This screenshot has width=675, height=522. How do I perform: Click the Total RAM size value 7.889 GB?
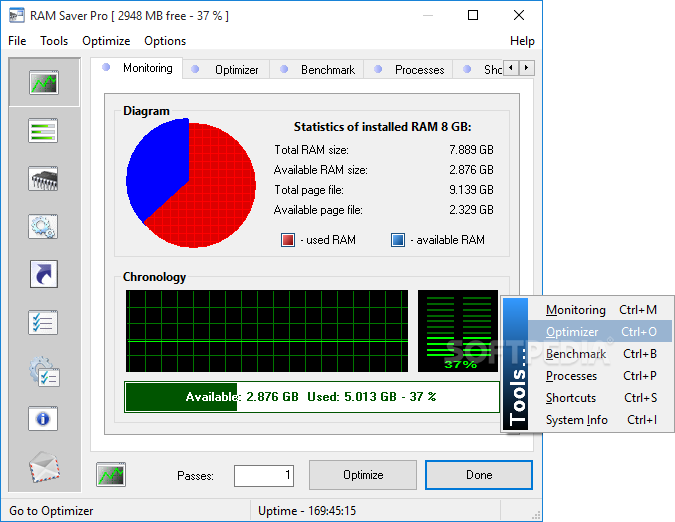(471, 150)
